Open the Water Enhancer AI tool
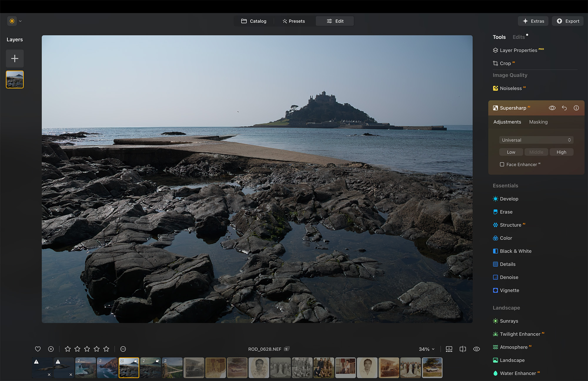The width and height of the screenshot is (588, 381). click(x=518, y=373)
